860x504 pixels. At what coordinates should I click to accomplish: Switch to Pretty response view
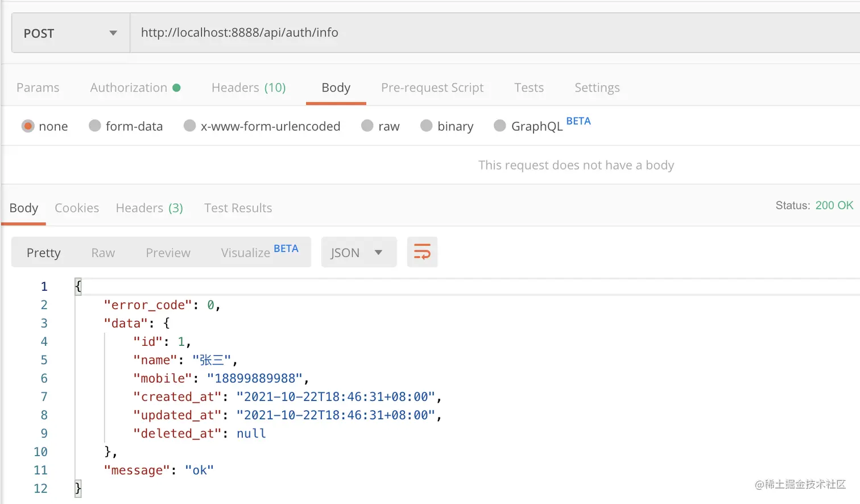coord(43,253)
